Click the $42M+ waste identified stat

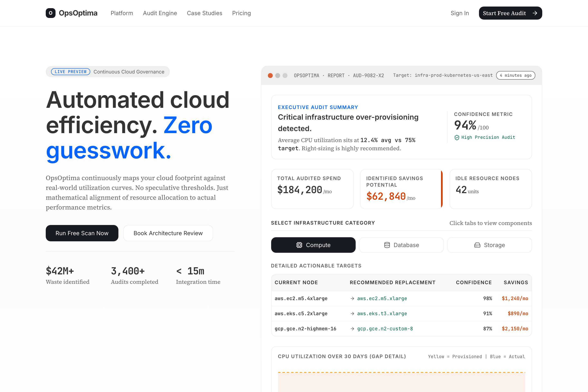[x=60, y=271]
